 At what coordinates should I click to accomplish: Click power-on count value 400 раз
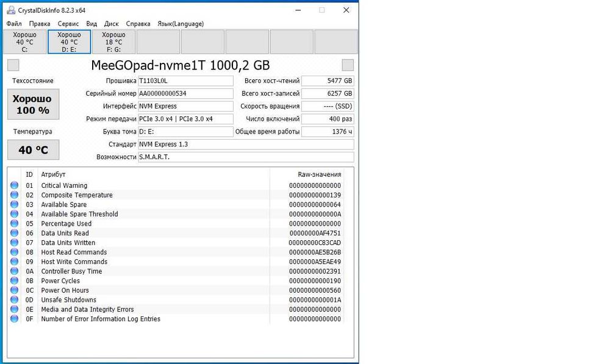tap(328, 119)
